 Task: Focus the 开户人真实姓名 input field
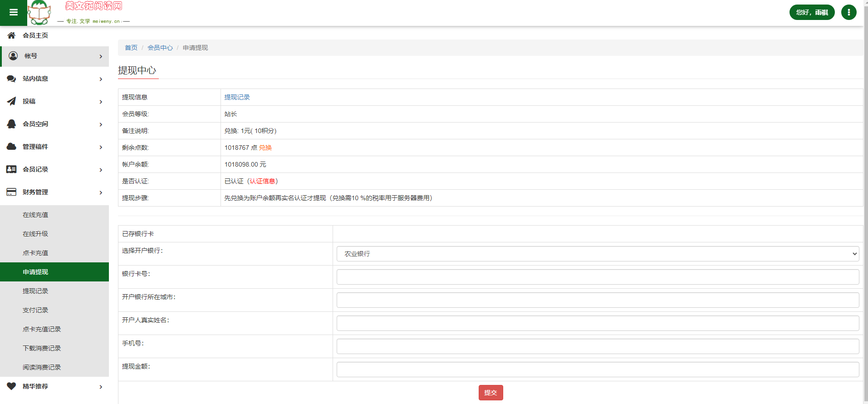click(598, 323)
